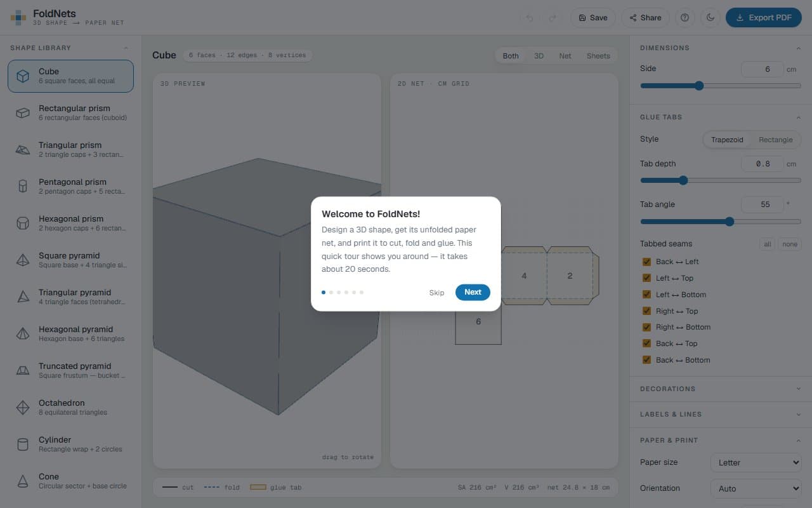Select the Cube shape icon
The height and width of the screenshot is (508, 812).
tap(23, 76)
